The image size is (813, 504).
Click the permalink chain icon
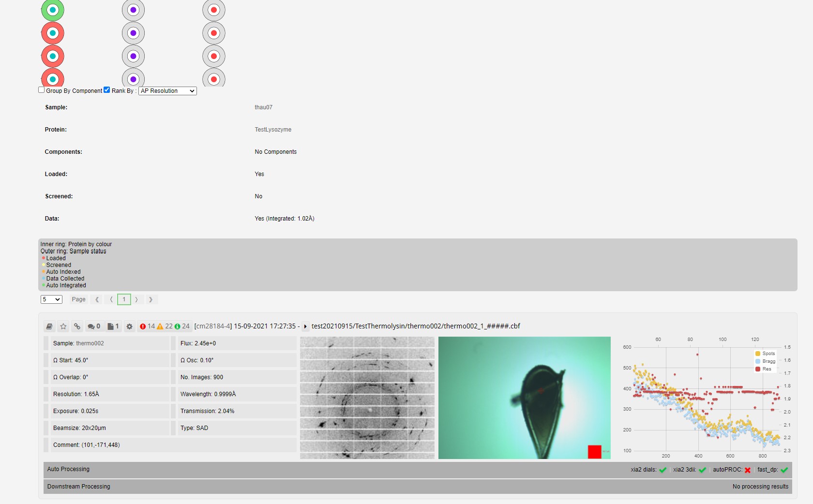point(77,326)
